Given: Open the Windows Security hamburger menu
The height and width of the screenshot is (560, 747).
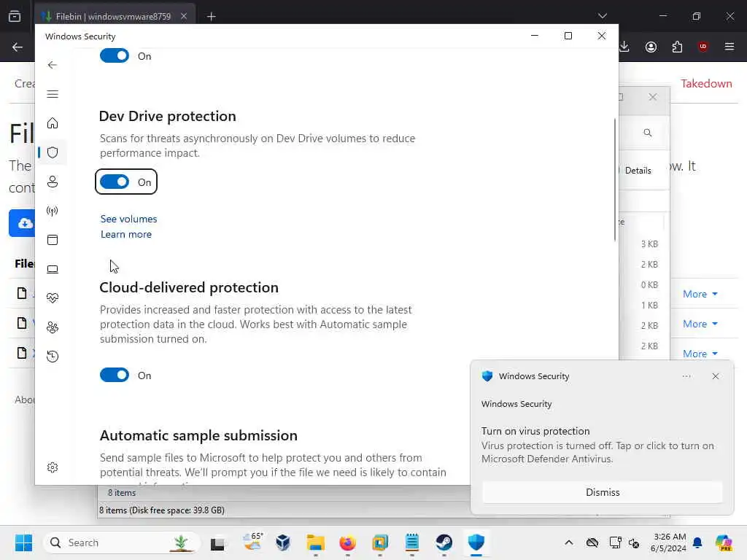Looking at the screenshot, I should (53, 94).
